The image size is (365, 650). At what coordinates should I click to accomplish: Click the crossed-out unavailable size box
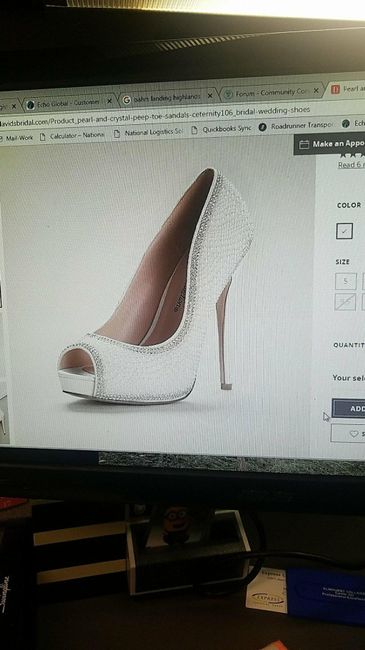(x=346, y=302)
